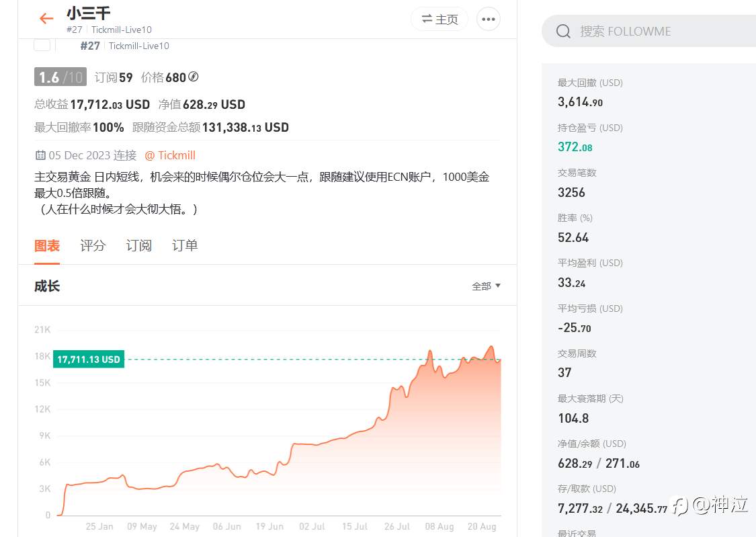Screen dimensions: 756x537
Task: Click the 小三千 trader name in the header
Action: (x=89, y=13)
